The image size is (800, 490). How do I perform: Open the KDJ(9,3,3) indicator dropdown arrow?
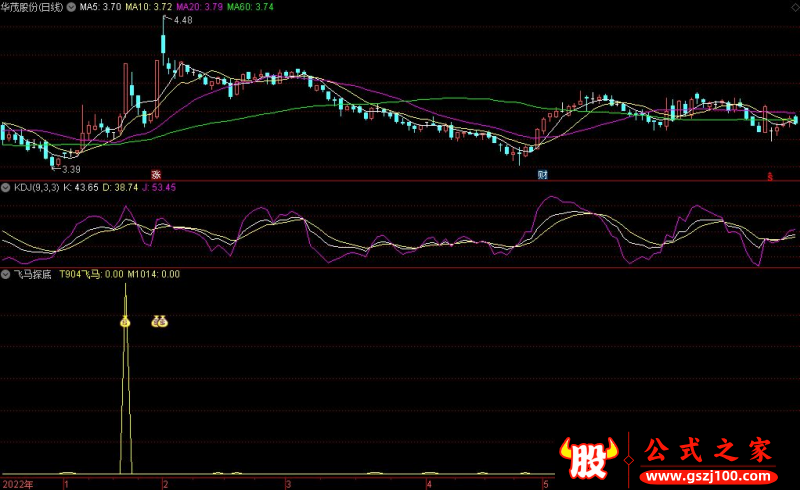point(6,187)
